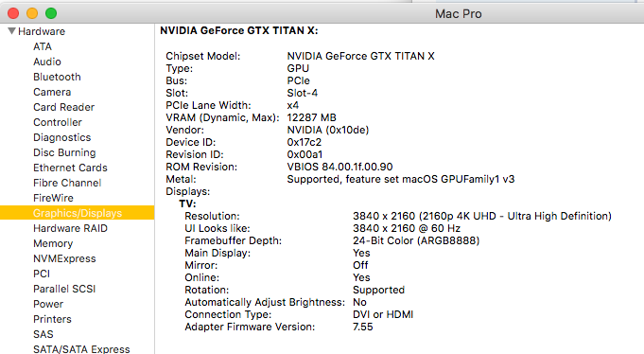Click the NVIDIA GeForce GTX TITAN X heading

point(239,31)
